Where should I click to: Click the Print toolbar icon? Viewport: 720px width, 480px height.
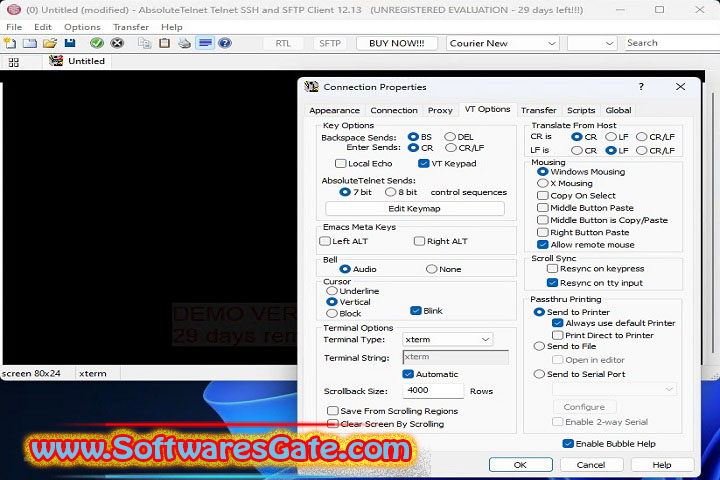(x=185, y=43)
